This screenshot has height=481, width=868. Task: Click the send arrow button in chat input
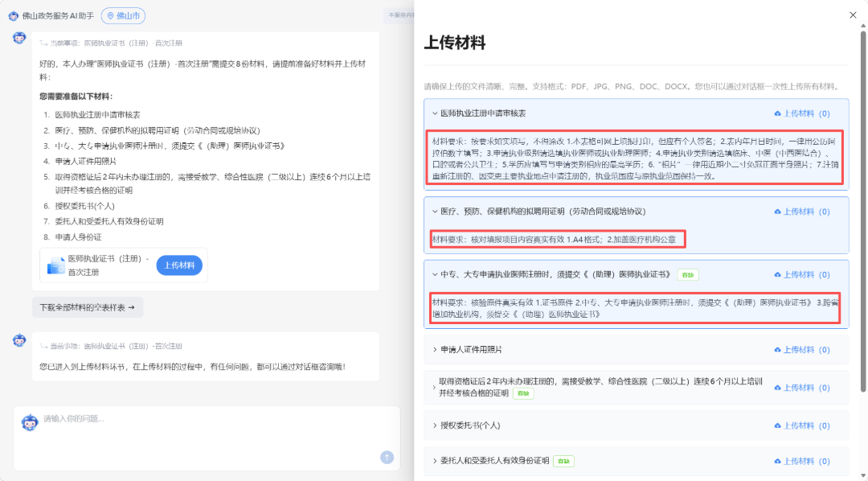[387, 457]
